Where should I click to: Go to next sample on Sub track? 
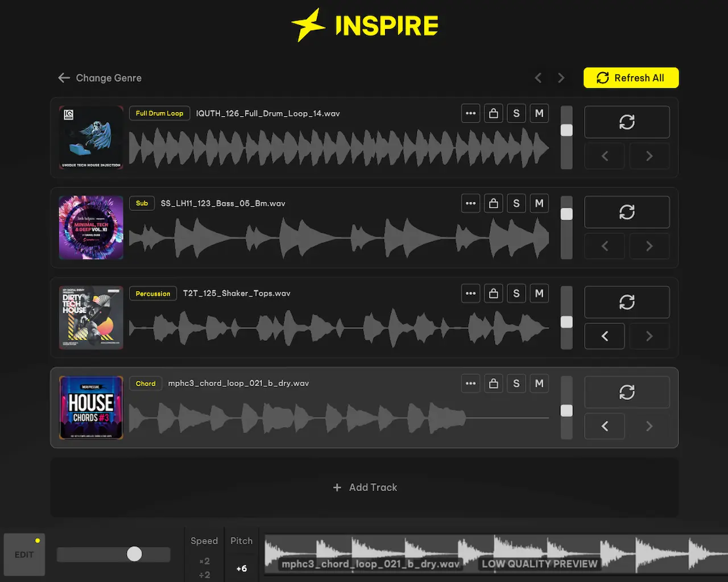tap(650, 246)
